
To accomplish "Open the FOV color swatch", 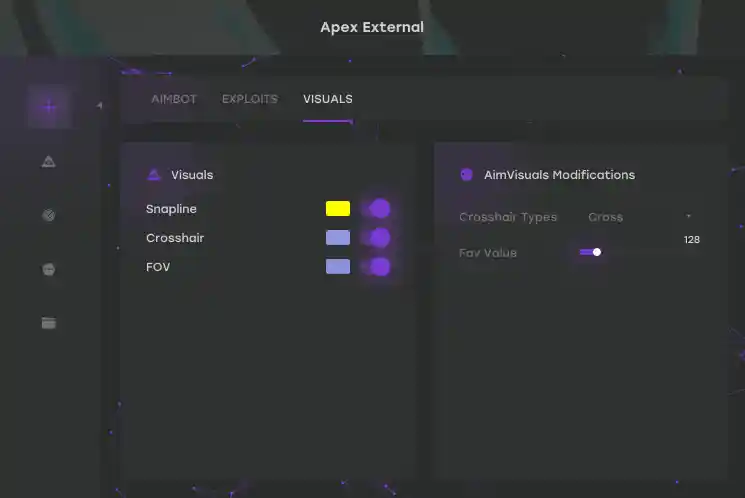I will point(338,267).
